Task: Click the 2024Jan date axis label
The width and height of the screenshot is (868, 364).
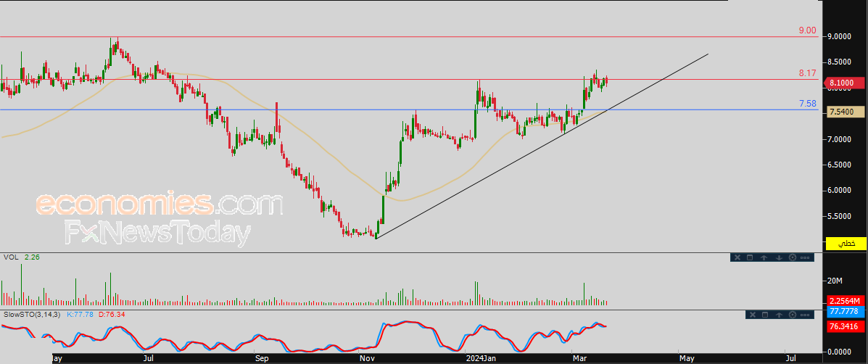Action: tap(481, 358)
